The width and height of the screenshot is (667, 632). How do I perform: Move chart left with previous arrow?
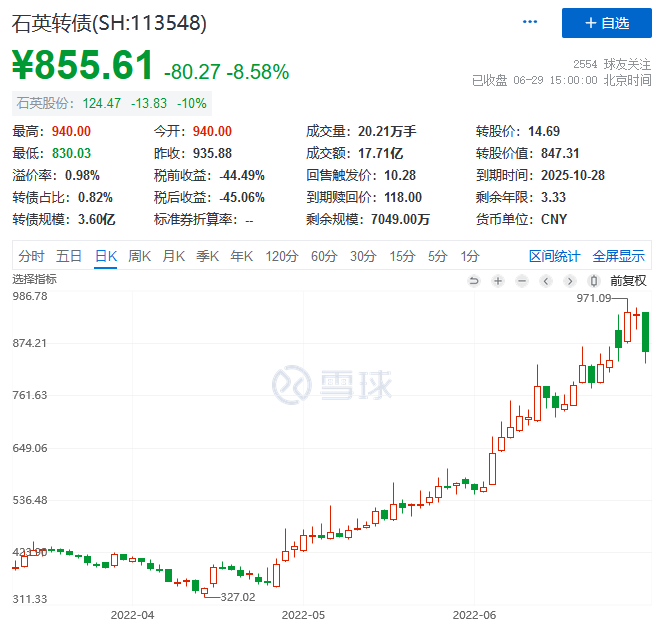[x=546, y=281]
